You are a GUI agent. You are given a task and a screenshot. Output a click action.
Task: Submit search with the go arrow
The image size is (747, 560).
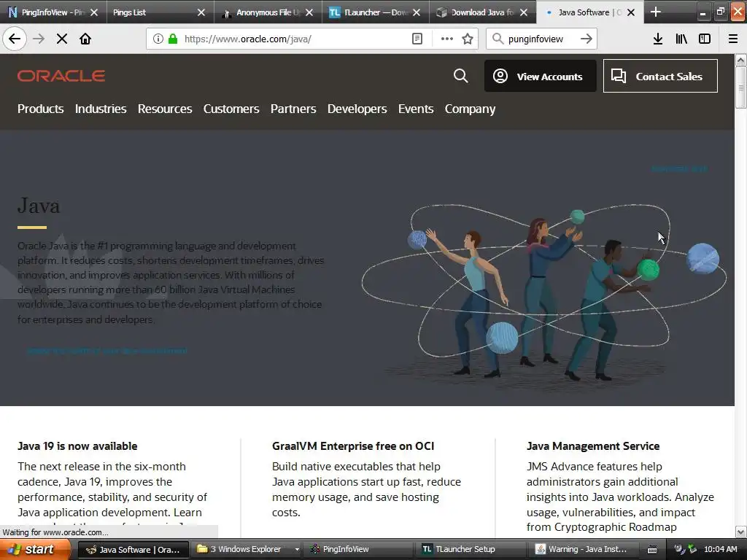pyautogui.click(x=587, y=39)
